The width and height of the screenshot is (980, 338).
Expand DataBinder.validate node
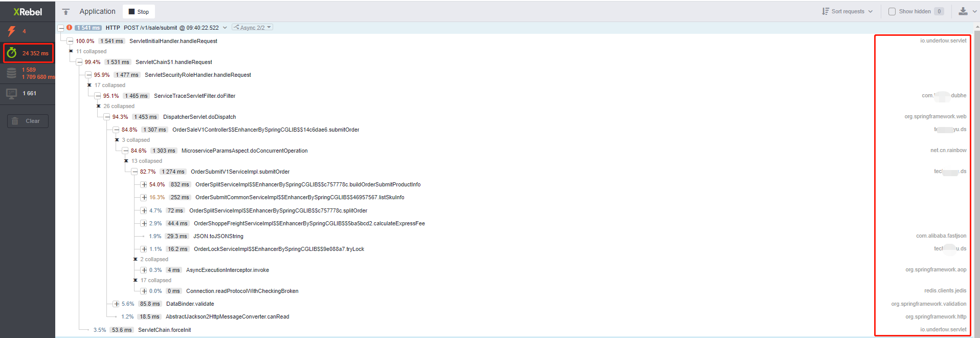pos(116,304)
